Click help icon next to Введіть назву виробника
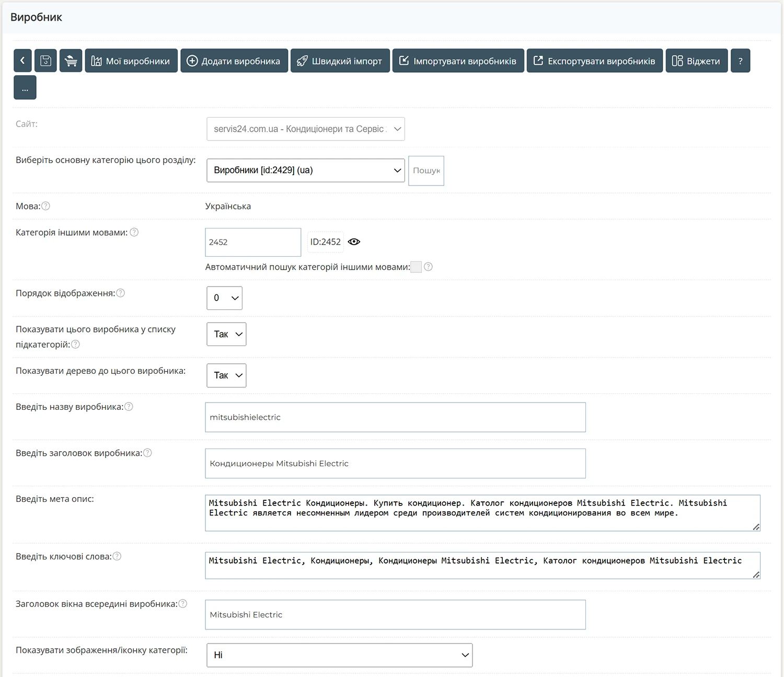The height and width of the screenshot is (677, 784). coord(129,406)
